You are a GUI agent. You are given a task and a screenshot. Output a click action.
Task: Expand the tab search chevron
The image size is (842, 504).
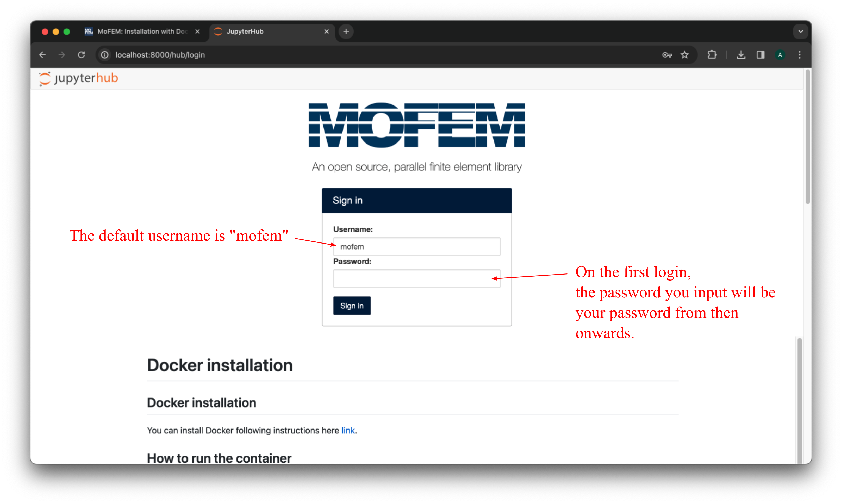tap(801, 32)
